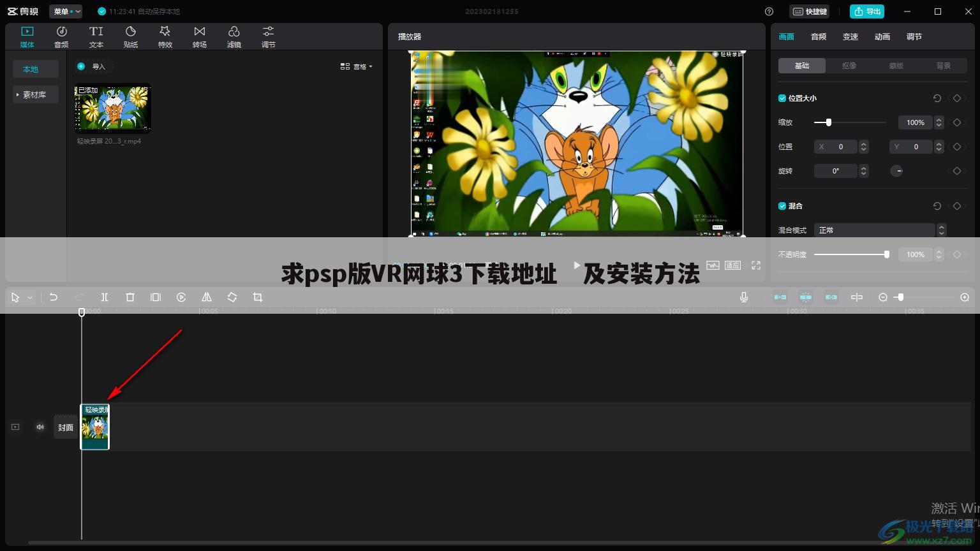
Task: Open the 混合模式 blend mode dropdown showing 正常
Action: pos(880,230)
